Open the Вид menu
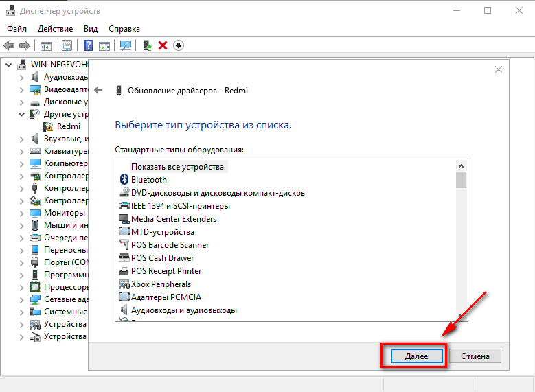Viewport: 535px width, 392px height. [91, 29]
